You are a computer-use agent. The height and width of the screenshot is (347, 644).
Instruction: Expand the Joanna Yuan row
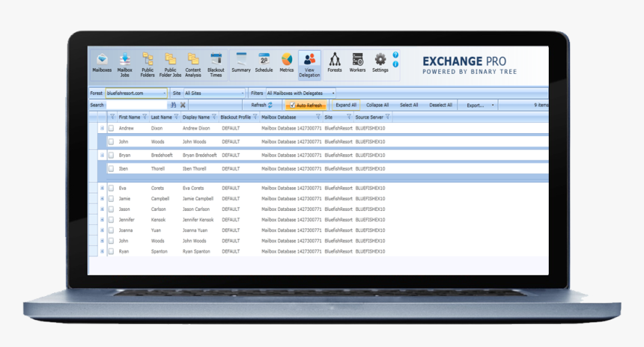tap(102, 230)
